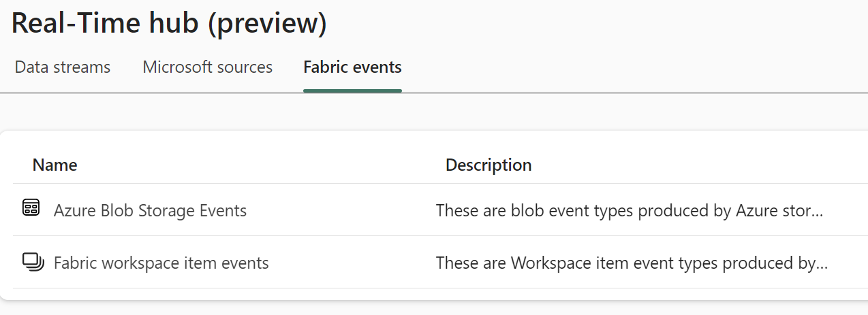Select the 'These are blob event types' description
The image size is (868, 315).
pyautogui.click(x=630, y=210)
